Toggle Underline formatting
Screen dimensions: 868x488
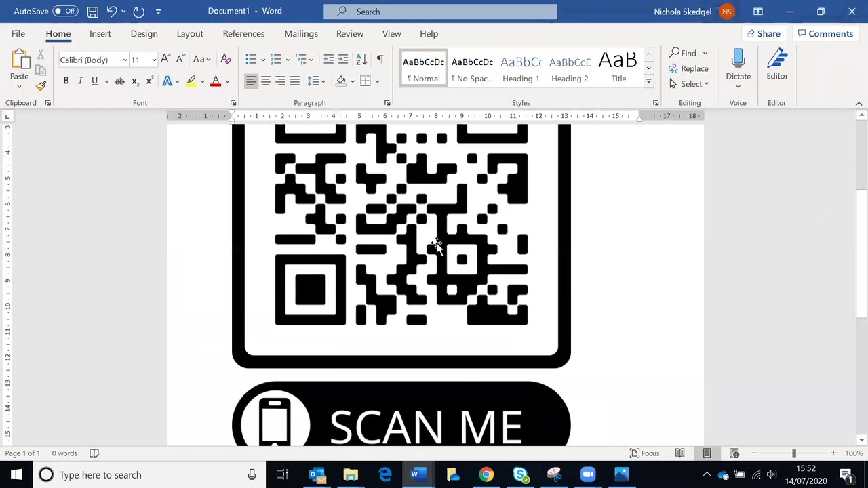pos(94,81)
